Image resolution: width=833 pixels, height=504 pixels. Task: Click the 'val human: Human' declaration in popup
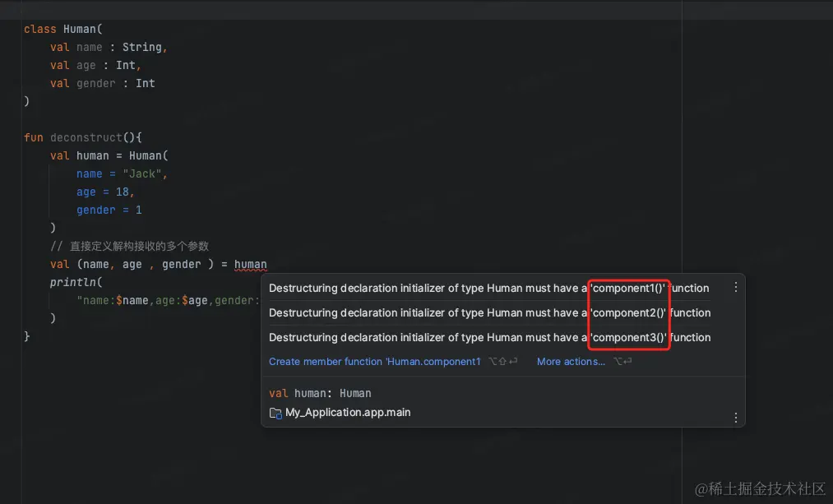[320, 394]
